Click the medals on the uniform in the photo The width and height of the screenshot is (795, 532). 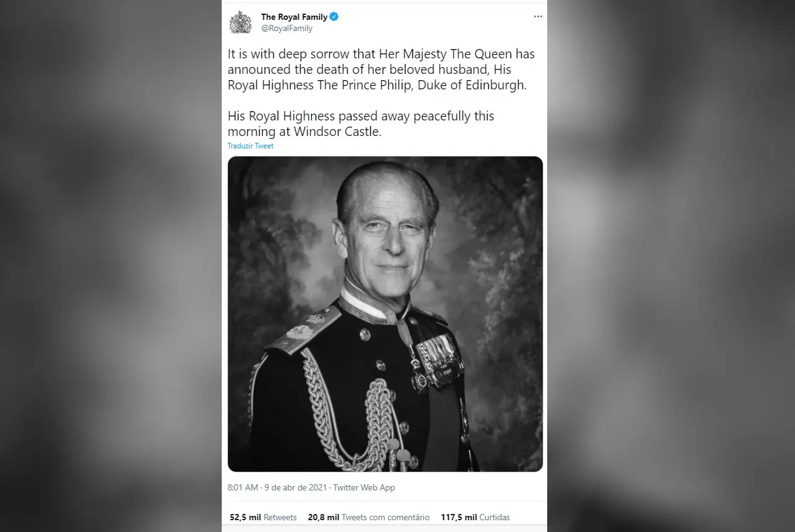(x=438, y=361)
